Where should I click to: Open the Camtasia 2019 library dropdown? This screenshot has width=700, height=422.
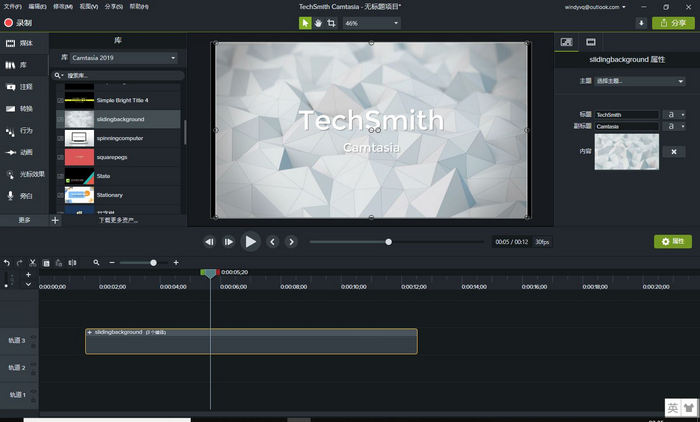coord(123,58)
